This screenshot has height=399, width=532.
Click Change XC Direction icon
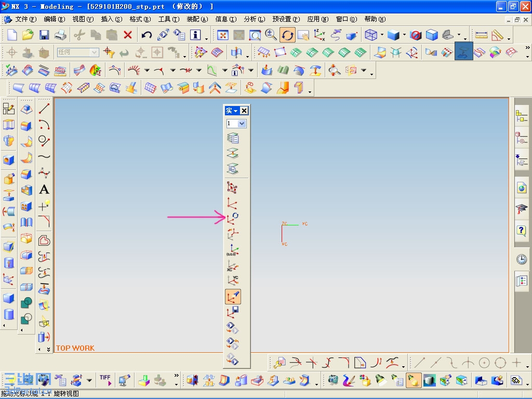(233, 265)
